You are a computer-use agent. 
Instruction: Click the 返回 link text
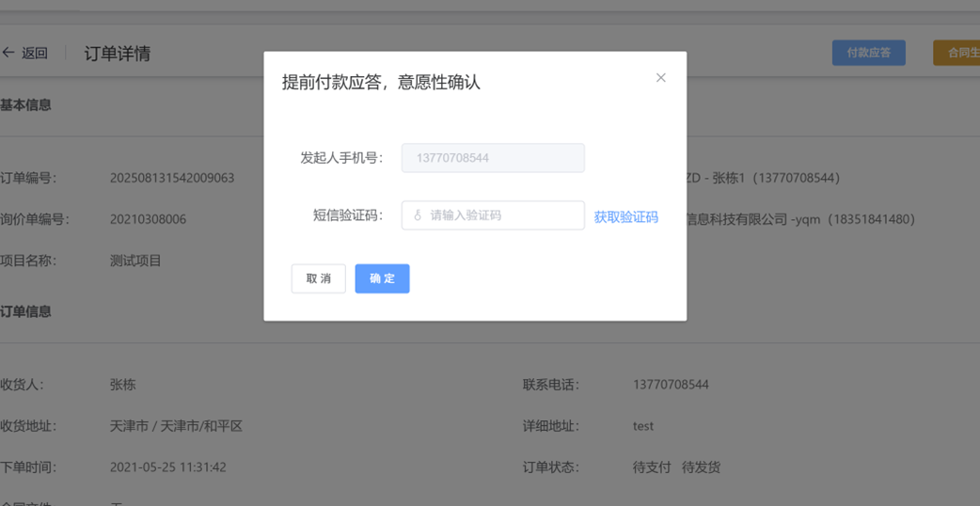(35, 54)
